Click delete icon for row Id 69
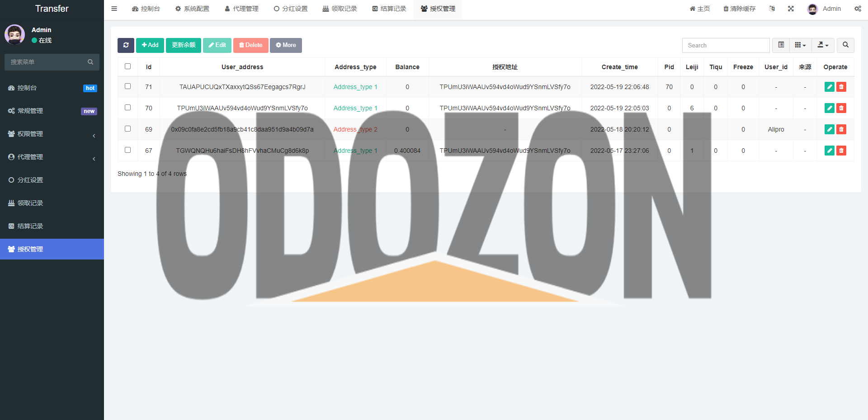 pos(841,129)
